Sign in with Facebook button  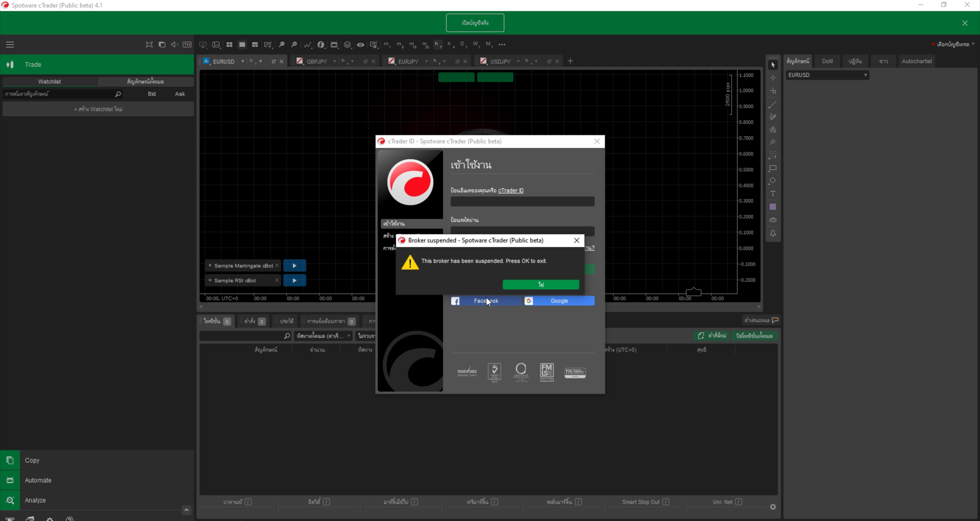[486, 301]
